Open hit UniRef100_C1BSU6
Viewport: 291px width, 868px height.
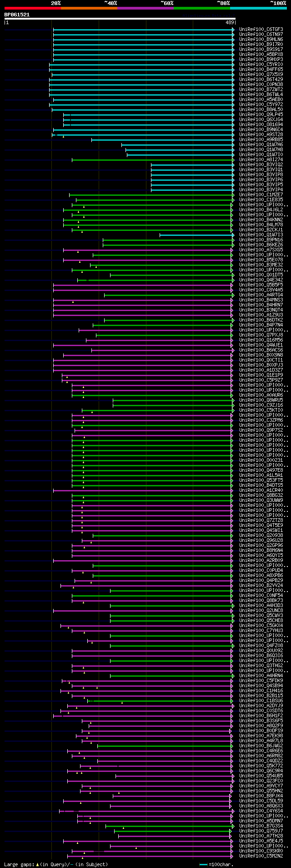pyautogui.click(x=261, y=700)
